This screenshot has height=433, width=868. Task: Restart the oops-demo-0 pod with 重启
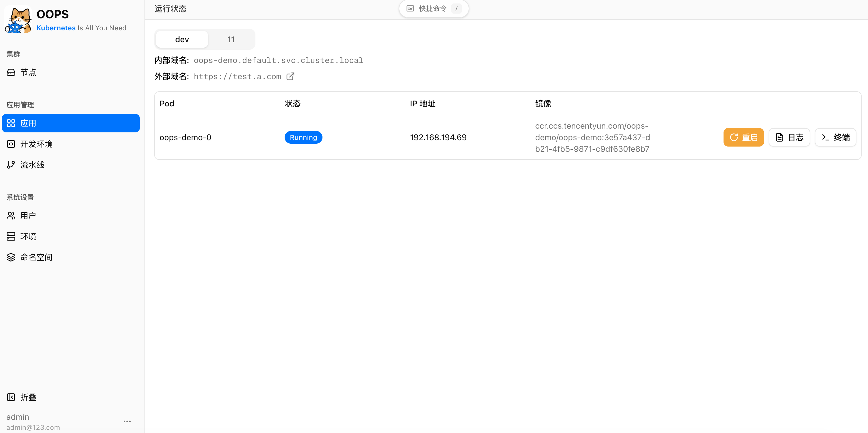743,138
